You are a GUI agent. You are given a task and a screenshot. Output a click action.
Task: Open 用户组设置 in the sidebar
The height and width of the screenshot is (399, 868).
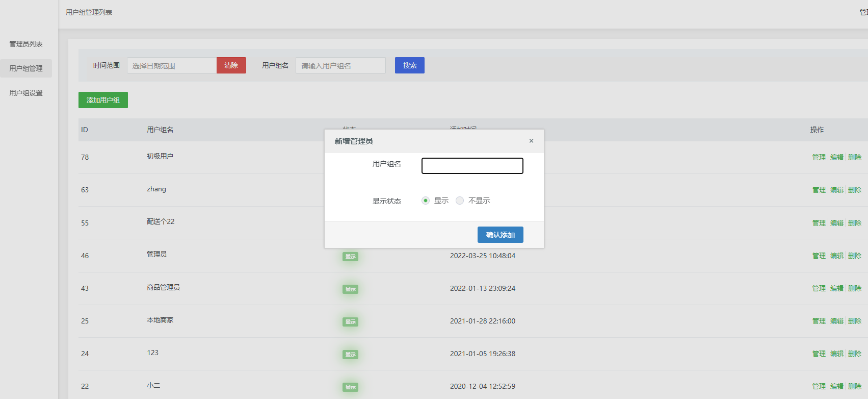click(x=26, y=93)
